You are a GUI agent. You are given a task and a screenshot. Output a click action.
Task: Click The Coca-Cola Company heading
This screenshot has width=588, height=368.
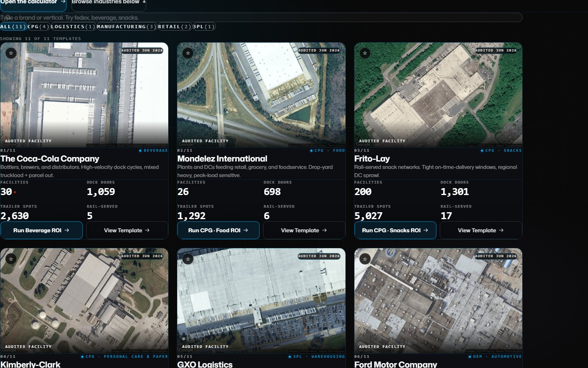point(50,159)
